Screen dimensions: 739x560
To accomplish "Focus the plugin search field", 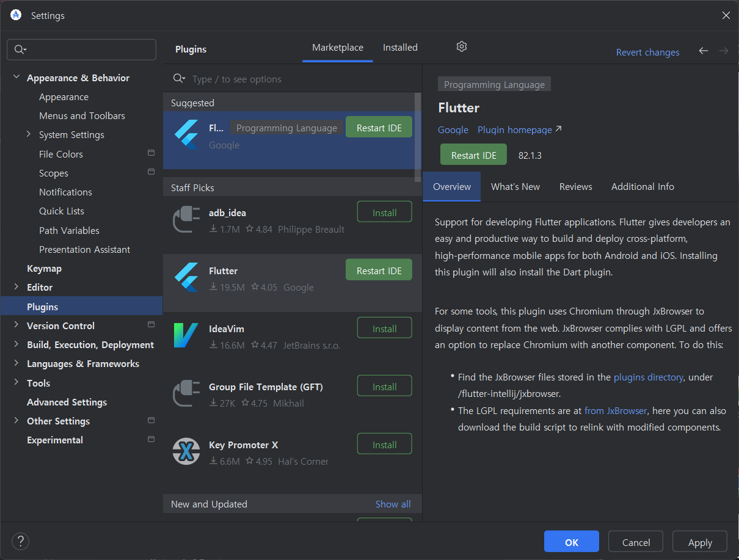I will coord(293,79).
